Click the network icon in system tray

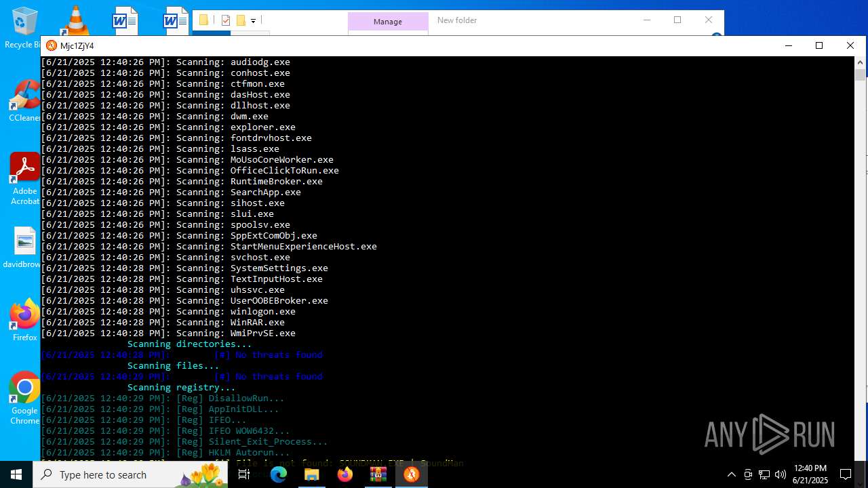pyautogui.click(x=764, y=474)
